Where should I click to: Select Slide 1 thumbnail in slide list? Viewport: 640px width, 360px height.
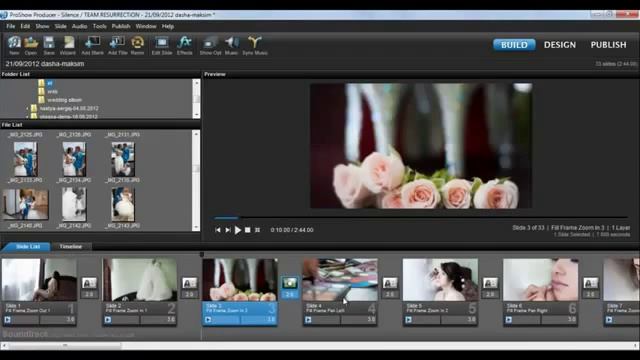(39, 280)
